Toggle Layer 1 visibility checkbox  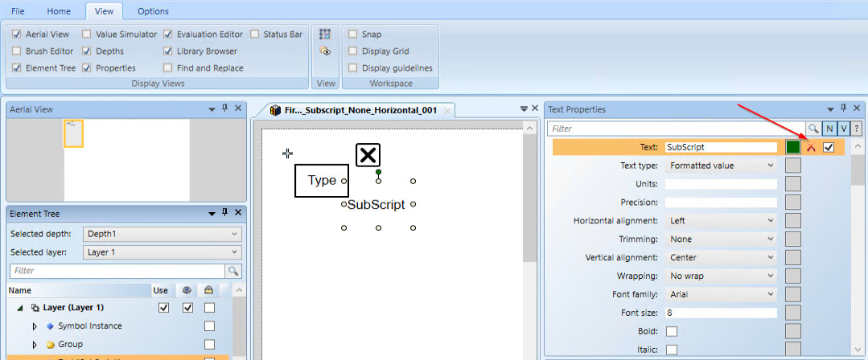(187, 308)
